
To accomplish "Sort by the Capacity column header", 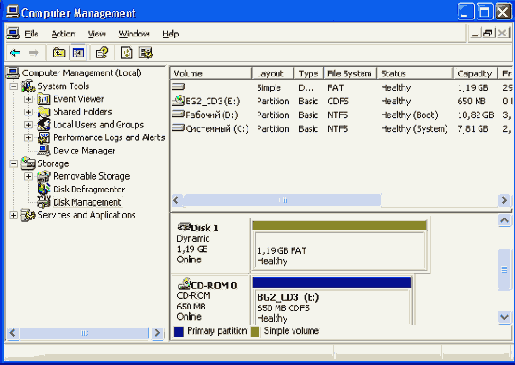I will click(475, 73).
